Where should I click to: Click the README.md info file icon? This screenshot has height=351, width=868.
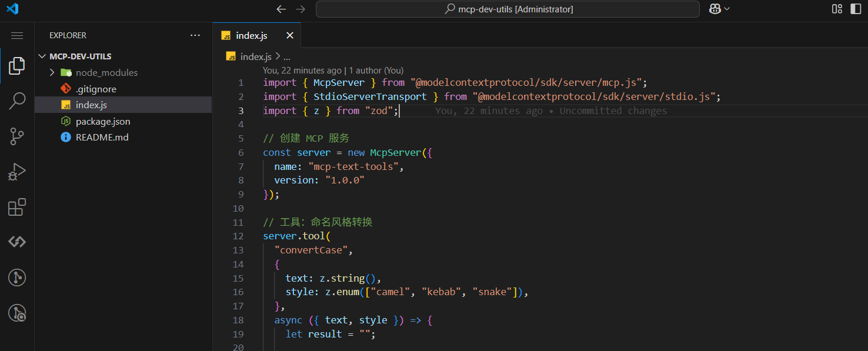pyautogui.click(x=66, y=137)
